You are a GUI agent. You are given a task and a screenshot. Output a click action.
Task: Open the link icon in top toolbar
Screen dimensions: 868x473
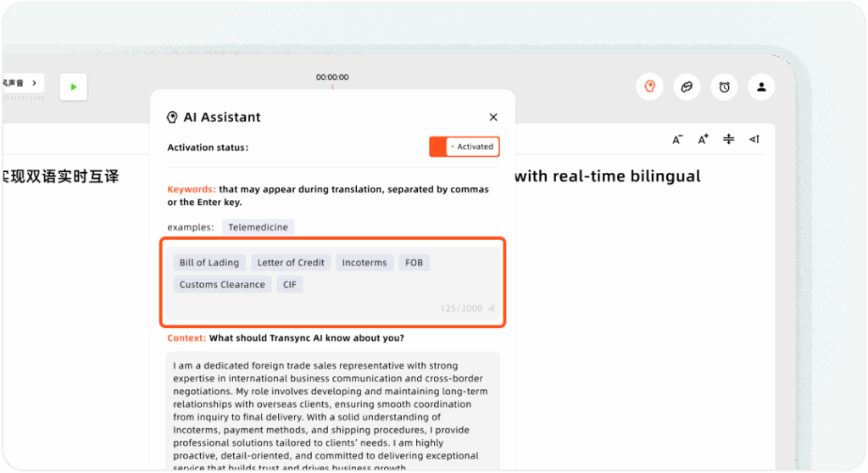[x=687, y=86]
